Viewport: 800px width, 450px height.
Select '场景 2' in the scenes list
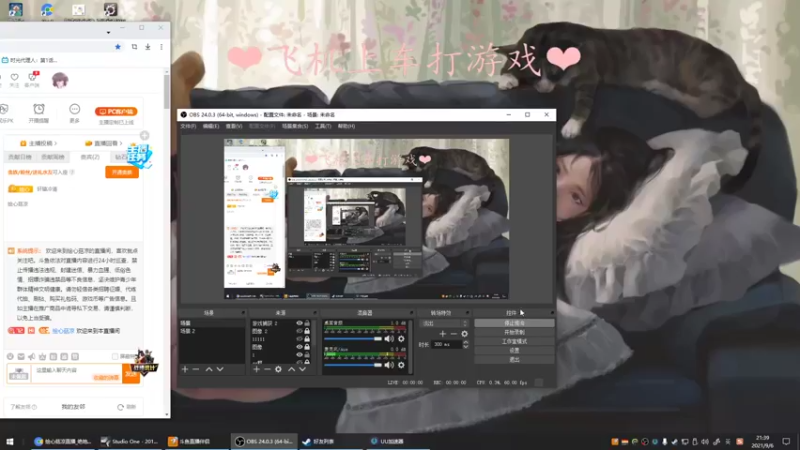pos(211,331)
